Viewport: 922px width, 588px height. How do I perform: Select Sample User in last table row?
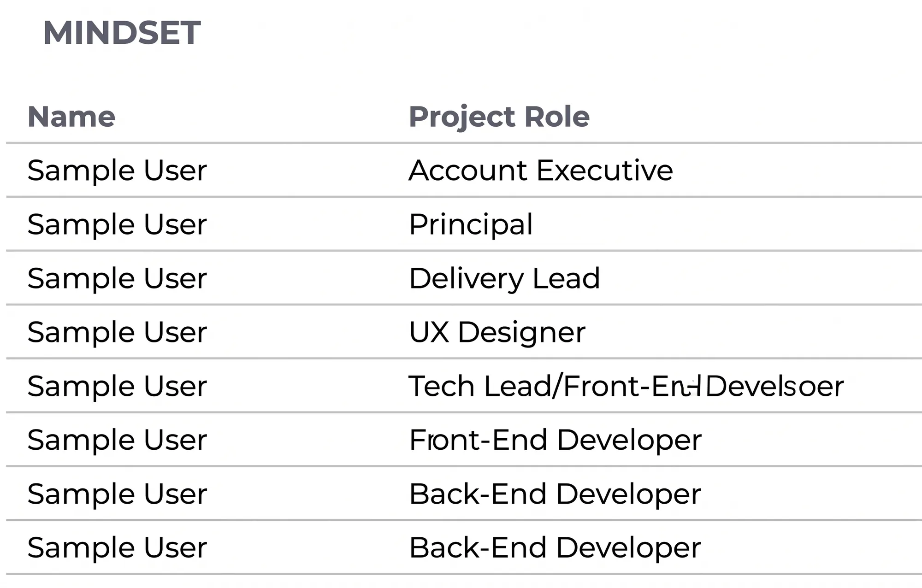(117, 548)
